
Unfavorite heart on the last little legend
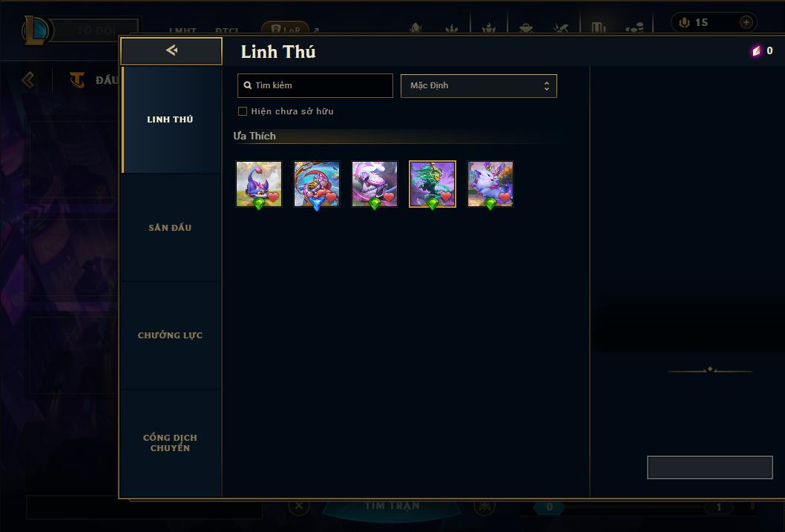coord(504,197)
